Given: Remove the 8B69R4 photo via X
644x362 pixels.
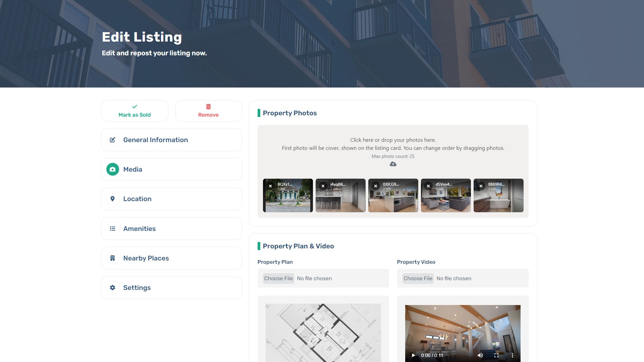Looking at the screenshot, I should click(x=481, y=186).
